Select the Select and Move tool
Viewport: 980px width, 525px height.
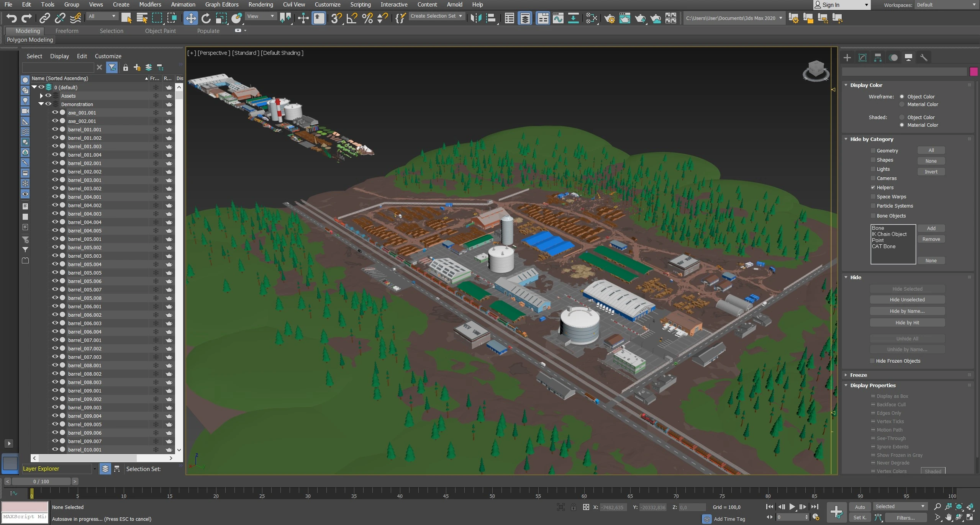[190, 18]
